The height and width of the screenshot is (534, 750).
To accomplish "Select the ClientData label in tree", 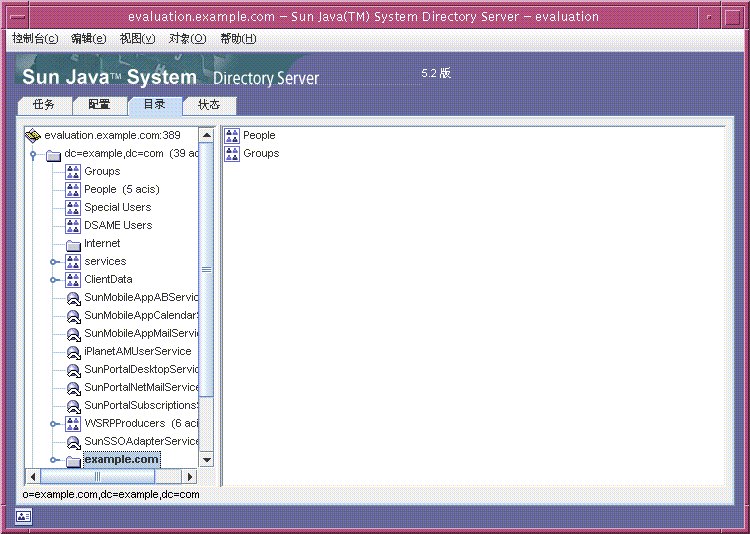I will click(108, 279).
